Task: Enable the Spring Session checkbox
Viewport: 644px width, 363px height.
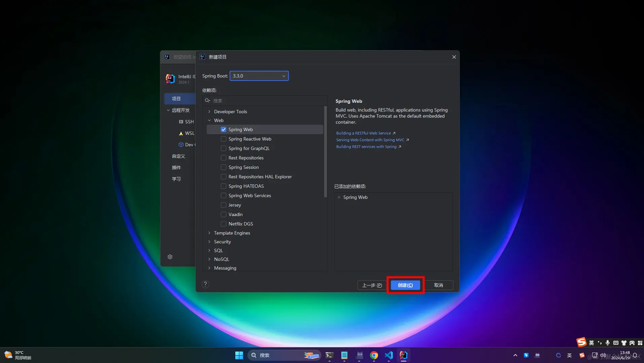Action: pyautogui.click(x=224, y=167)
